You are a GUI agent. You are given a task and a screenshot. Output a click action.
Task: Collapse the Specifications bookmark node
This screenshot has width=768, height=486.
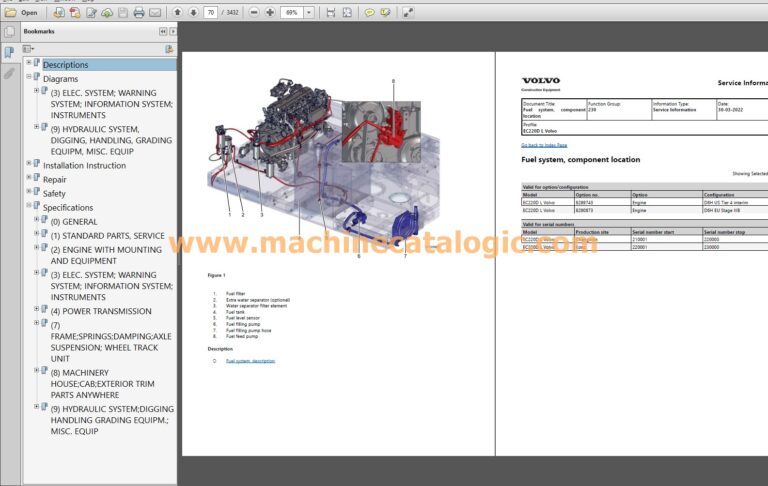tap(29, 205)
